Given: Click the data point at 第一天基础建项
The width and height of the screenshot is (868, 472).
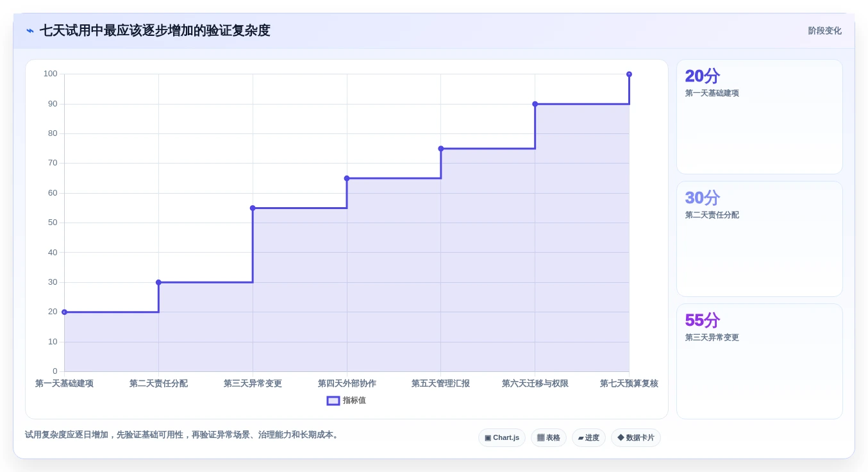Looking at the screenshot, I should (x=64, y=312).
